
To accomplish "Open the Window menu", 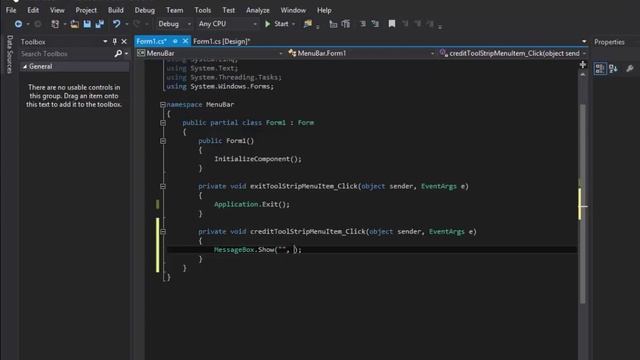I will pyautogui.click(x=293, y=10).
